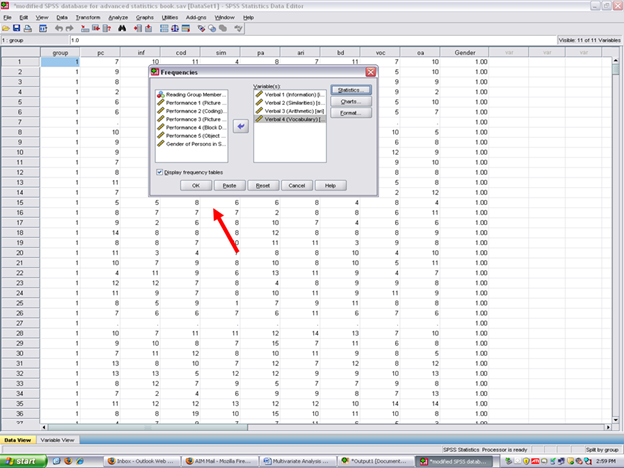
Task: Click the blue arrow to move variable
Action: point(239,125)
